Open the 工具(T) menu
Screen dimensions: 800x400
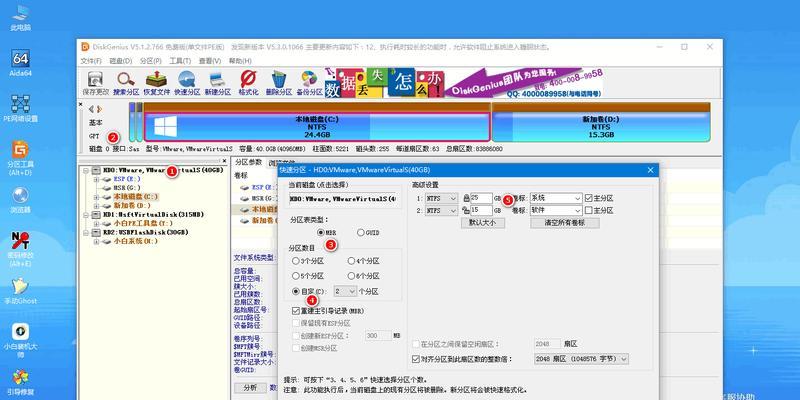(x=180, y=61)
